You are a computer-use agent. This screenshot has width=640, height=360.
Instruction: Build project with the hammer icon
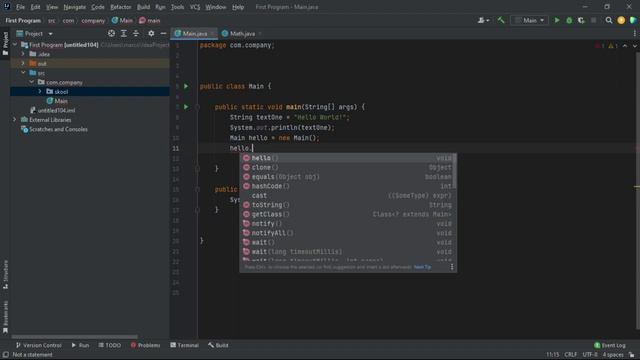click(501, 20)
